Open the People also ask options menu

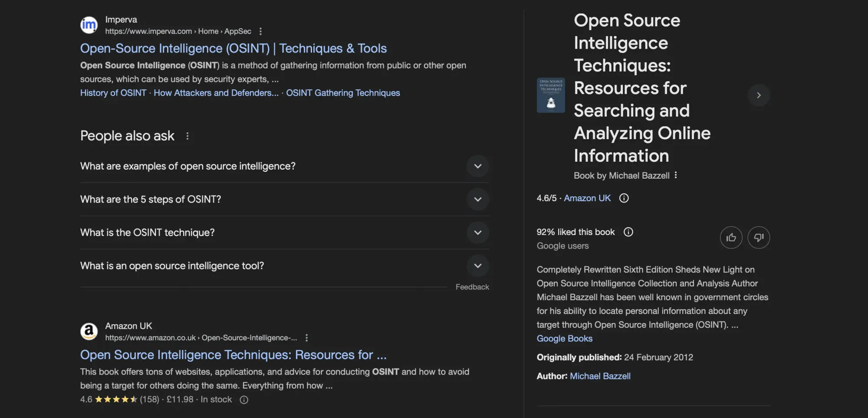(x=187, y=136)
